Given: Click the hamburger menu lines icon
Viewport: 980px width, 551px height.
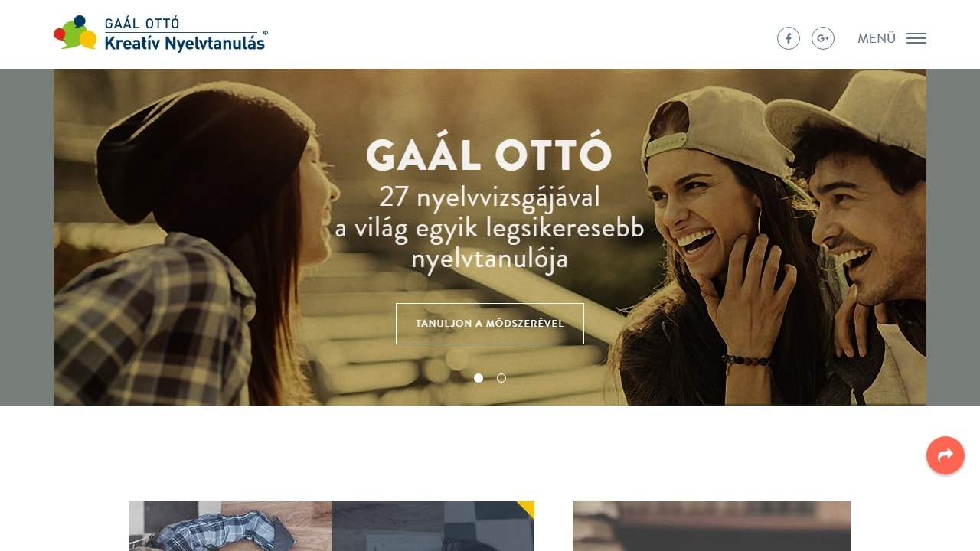Looking at the screenshot, I should pyautogui.click(x=916, y=38).
